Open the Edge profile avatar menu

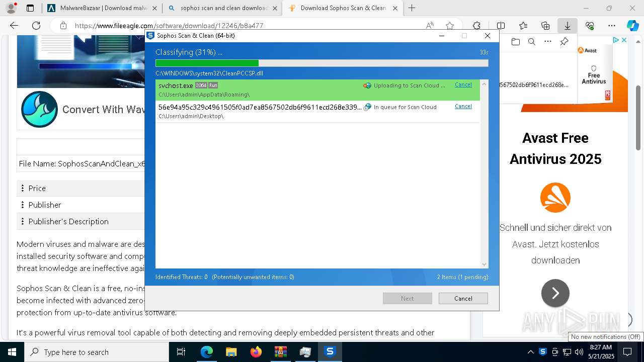pos(11,8)
